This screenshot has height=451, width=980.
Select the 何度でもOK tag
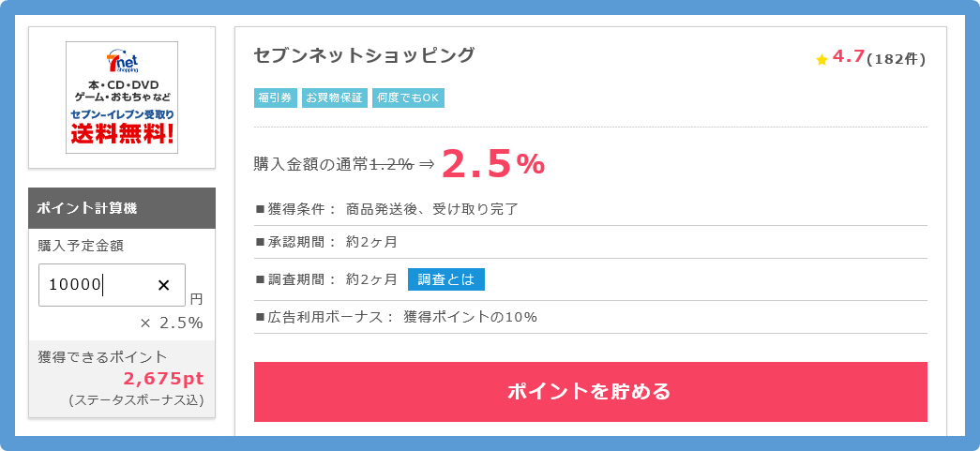tap(408, 98)
